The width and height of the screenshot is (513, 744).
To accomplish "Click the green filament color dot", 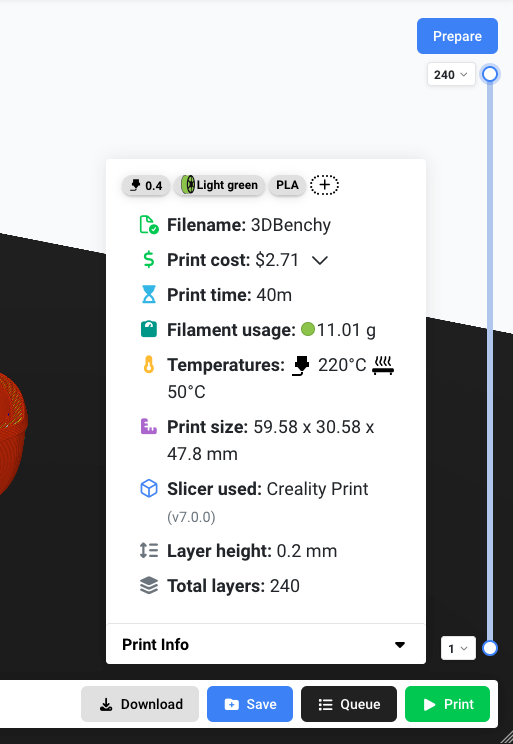I will tap(308, 329).
